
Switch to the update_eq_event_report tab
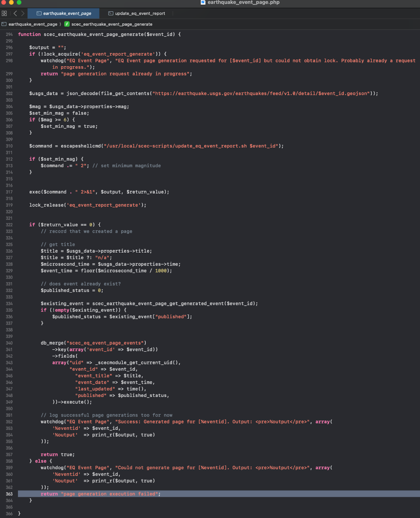tap(137, 13)
